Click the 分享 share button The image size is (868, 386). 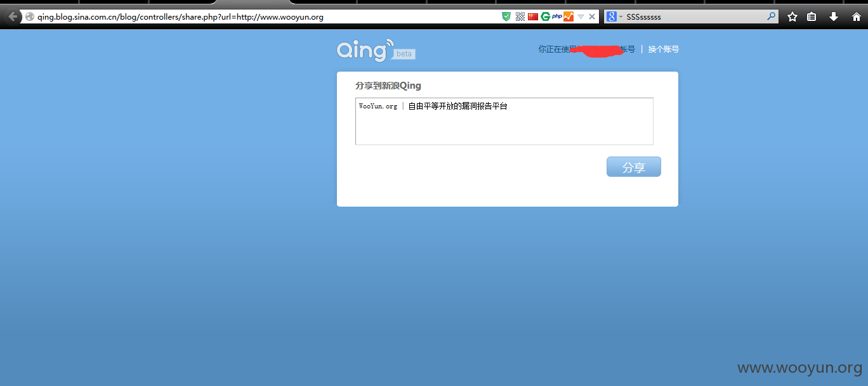point(634,167)
